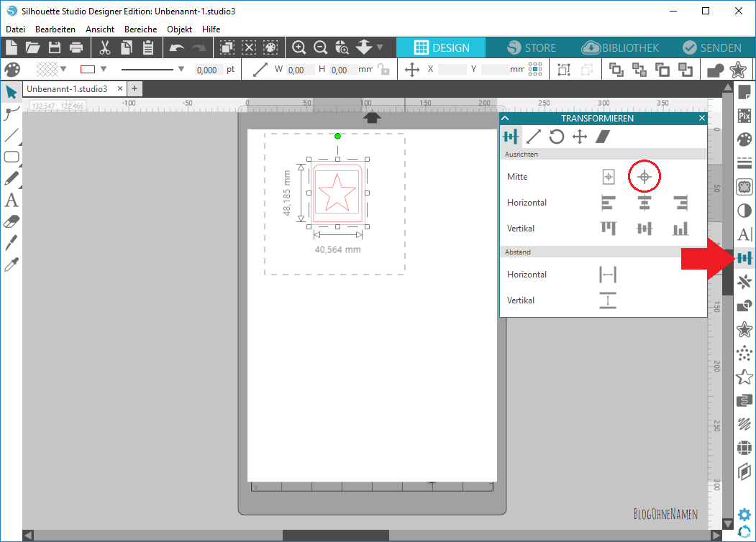Space objects evenly horizontally under Abstand
This screenshot has width=756, height=542.
click(x=608, y=275)
